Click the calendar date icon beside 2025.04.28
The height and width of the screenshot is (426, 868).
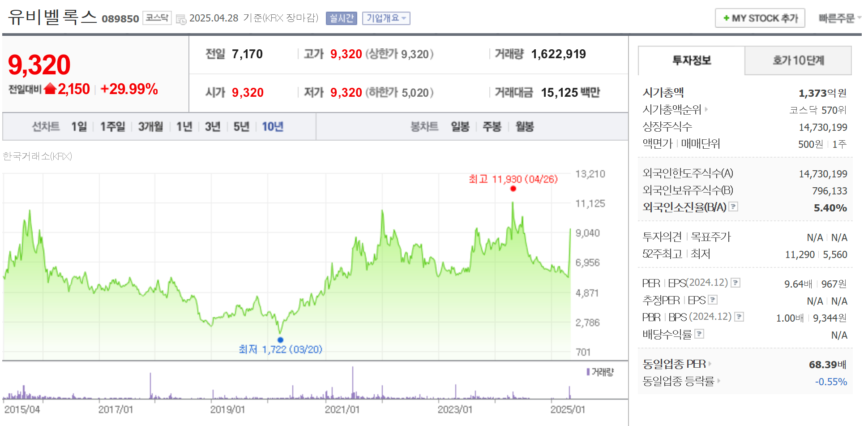coord(181,19)
